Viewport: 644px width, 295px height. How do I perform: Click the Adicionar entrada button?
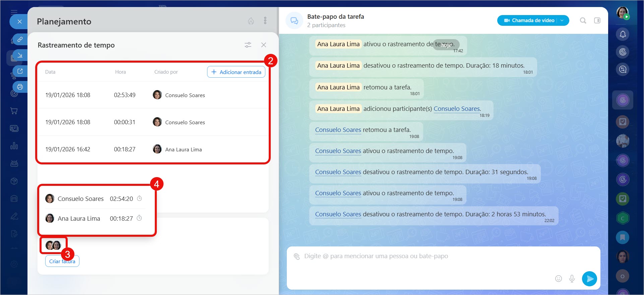(236, 72)
